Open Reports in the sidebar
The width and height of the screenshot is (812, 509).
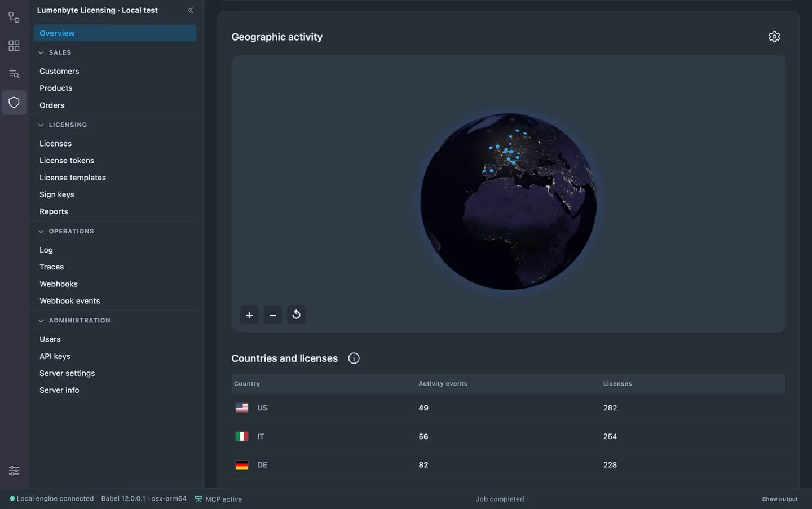click(54, 211)
